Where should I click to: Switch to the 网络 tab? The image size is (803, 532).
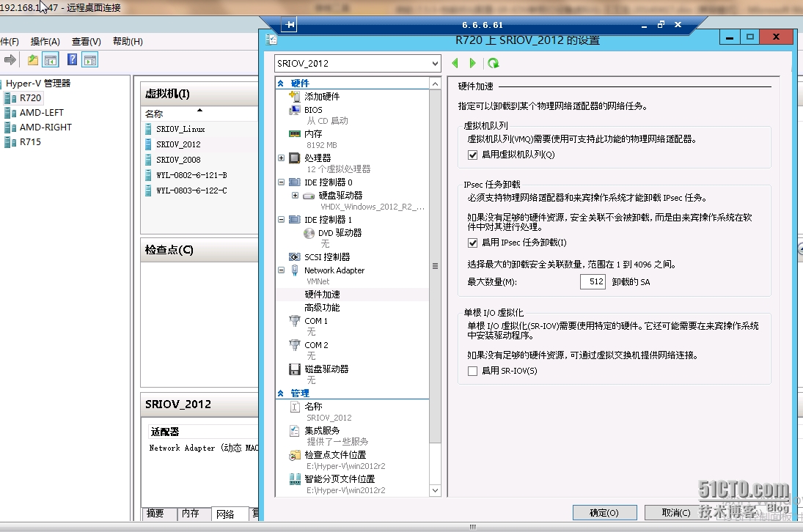225,514
